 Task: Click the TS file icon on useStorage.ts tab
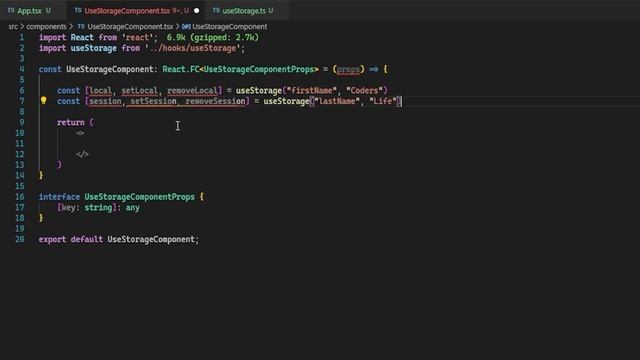click(x=216, y=10)
